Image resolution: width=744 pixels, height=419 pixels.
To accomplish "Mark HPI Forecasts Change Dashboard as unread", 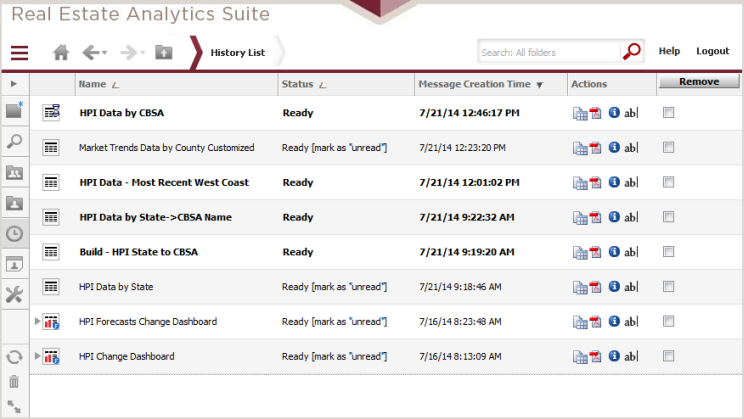I will 349,322.
